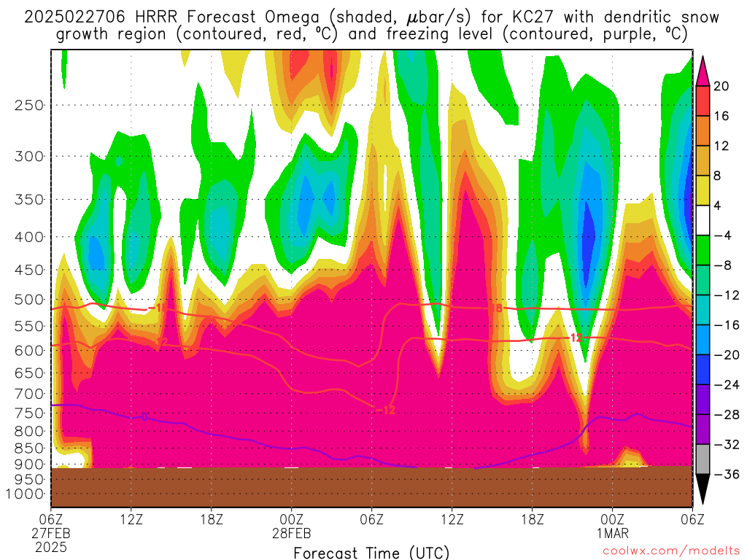Viewport: 747px width, 560px height.
Task: Click the white -4 to 4 legend swatch
Action: 703,220
